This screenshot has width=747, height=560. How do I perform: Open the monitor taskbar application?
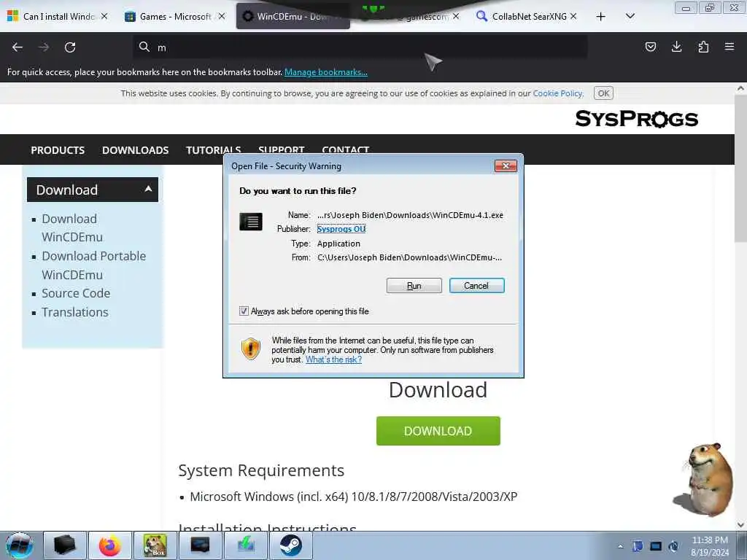point(200,545)
